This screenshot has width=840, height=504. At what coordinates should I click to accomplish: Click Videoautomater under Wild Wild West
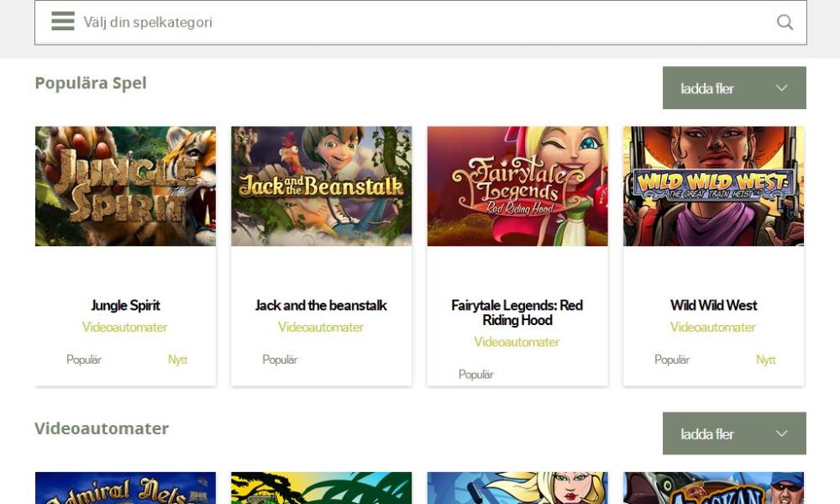[x=713, y=328]
